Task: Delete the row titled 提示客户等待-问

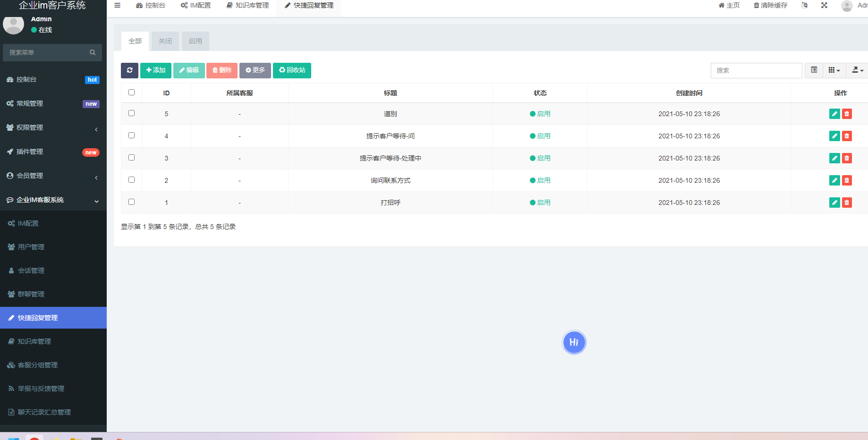Action: click(x=847, y=136)
